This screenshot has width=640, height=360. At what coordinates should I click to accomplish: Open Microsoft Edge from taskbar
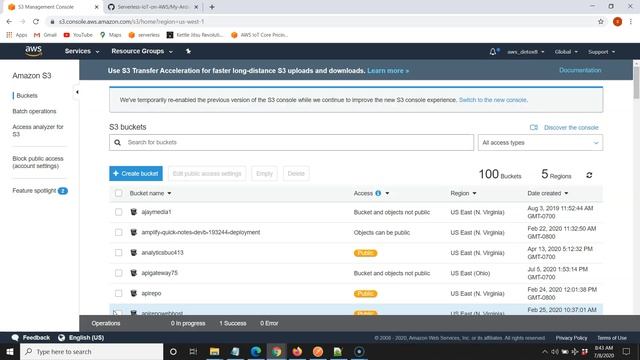[x=256, y=351]
